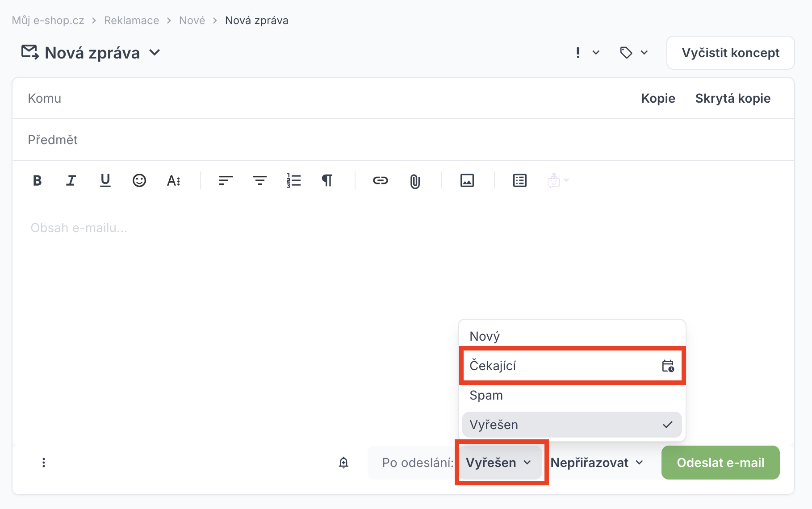This screenshot has width=812, height=509.
Task: Insert numbered list
Action: point(294,180)
